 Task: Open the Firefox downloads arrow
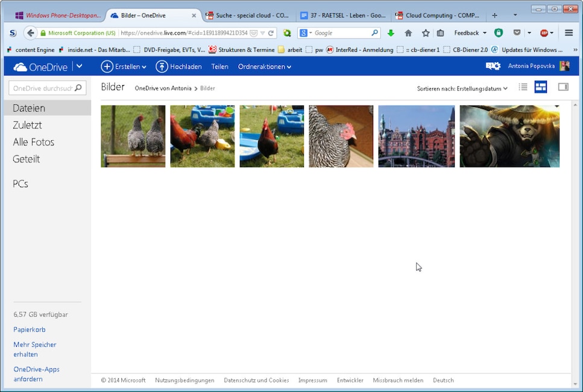(390, 33)
